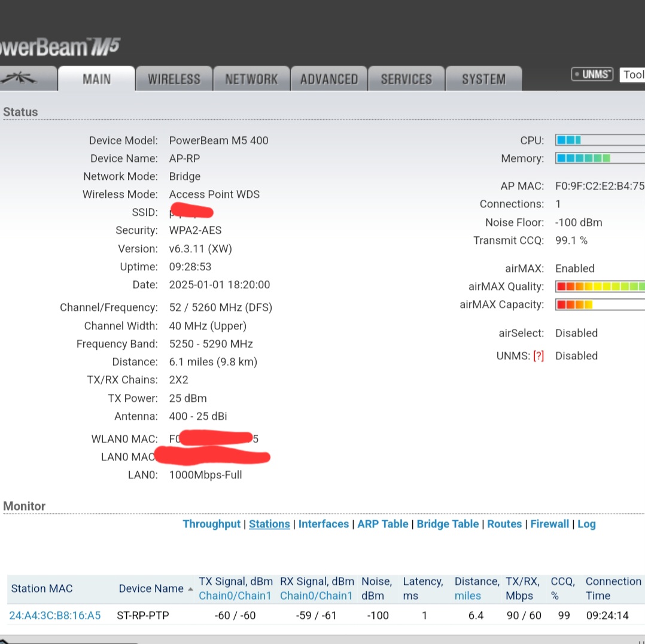Image resolution: width=645 pixels, height=644 pixels.
Task: Switch to the MAIN tab
Action: pyautogui.click(x=97, y=78)
